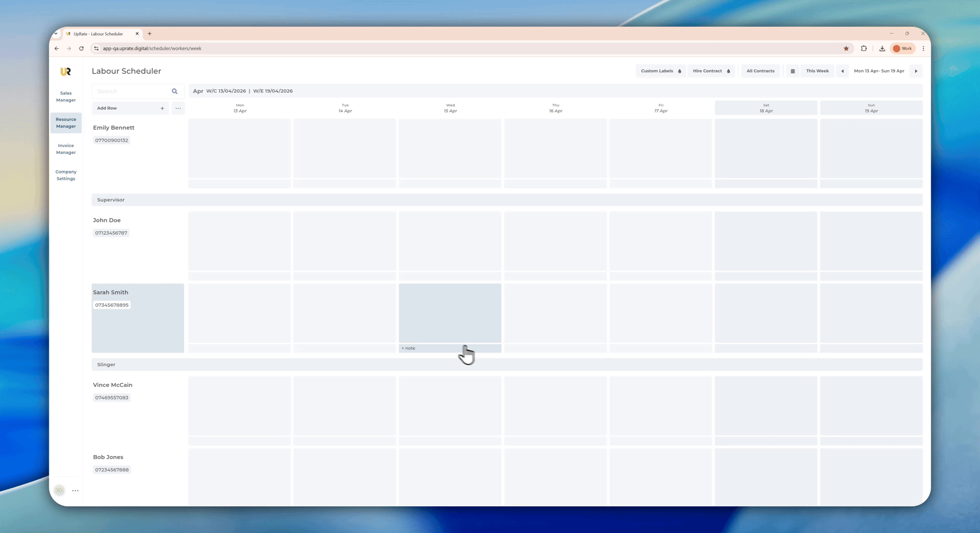Go to the next week arrow

[916, 71]
